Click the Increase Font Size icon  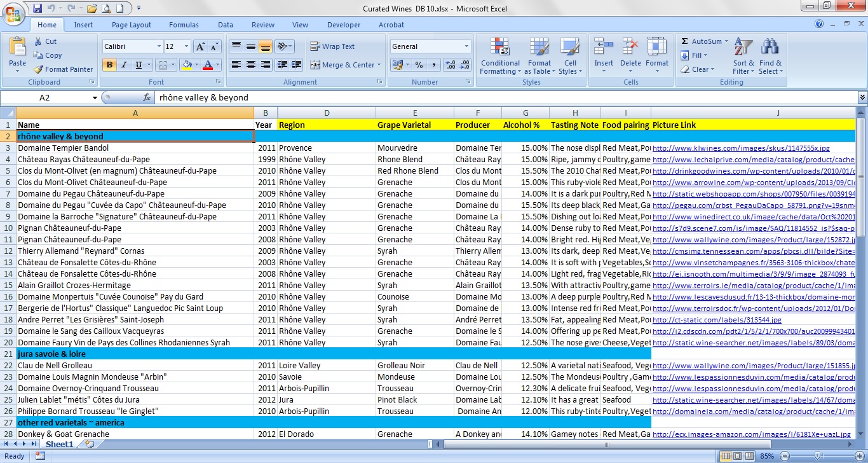pos(200,47)
